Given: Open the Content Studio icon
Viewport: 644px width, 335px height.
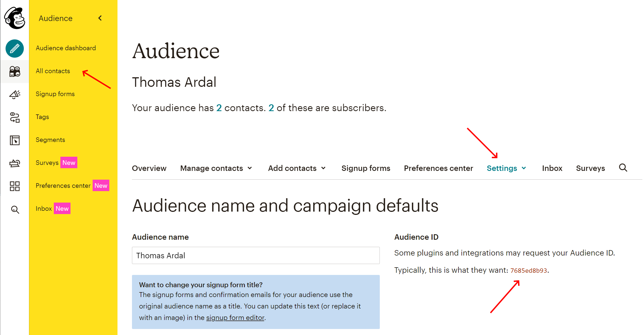Looking at the screenshot, I should 14,163.
